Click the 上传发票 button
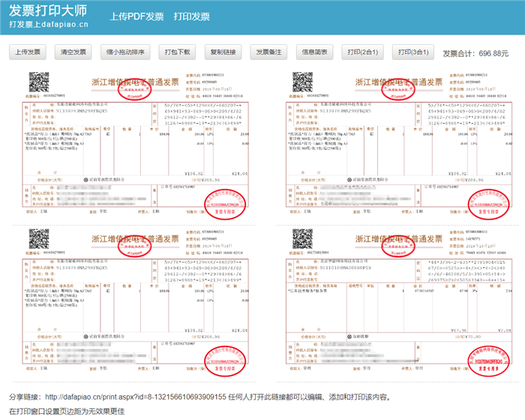525x420 pixels. [28, 52]
